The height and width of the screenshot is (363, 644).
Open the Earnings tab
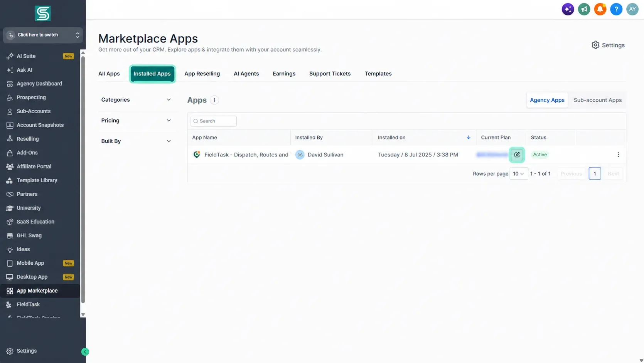tap(284, 74)
